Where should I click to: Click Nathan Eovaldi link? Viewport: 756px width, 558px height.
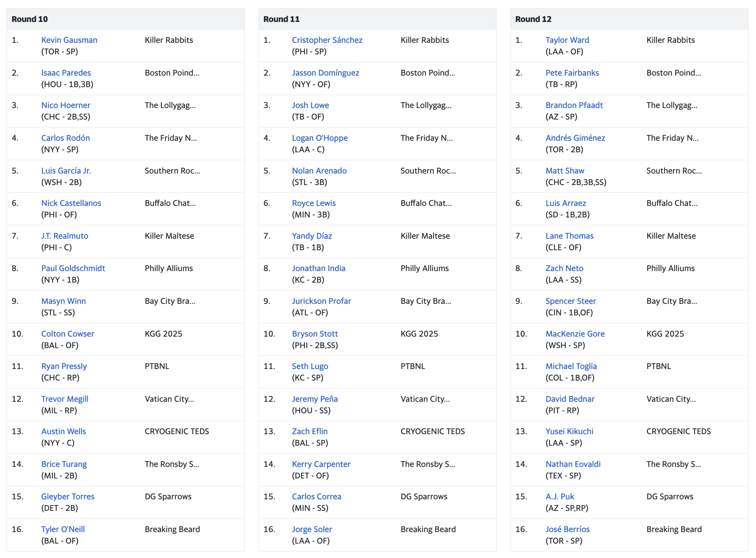coord(573,464)
